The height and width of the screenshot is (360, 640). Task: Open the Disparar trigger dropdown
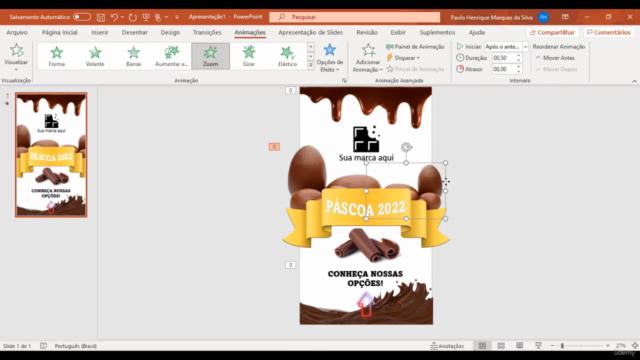403,58
